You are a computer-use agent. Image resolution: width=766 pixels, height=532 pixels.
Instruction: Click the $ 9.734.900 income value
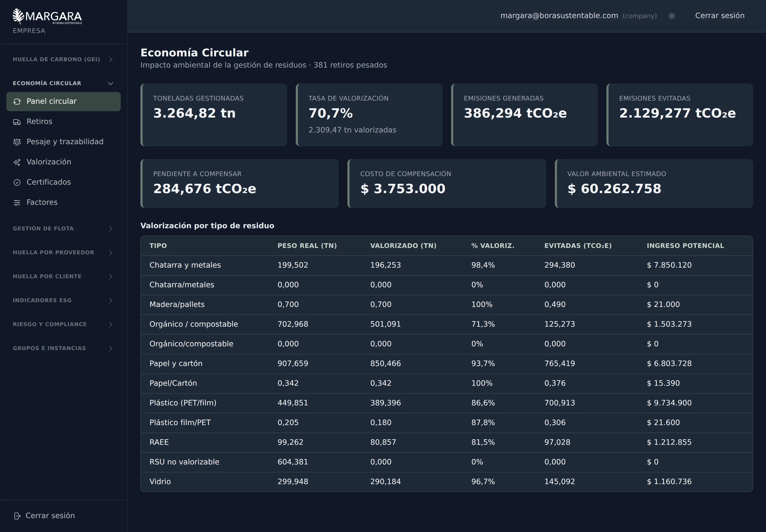pyautogui.click(x=669, y=403)
